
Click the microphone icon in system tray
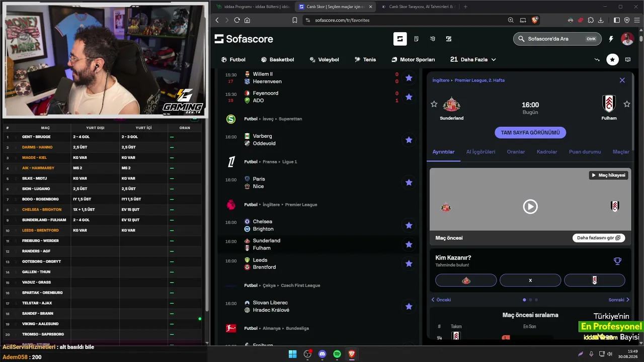pos(591,354)
